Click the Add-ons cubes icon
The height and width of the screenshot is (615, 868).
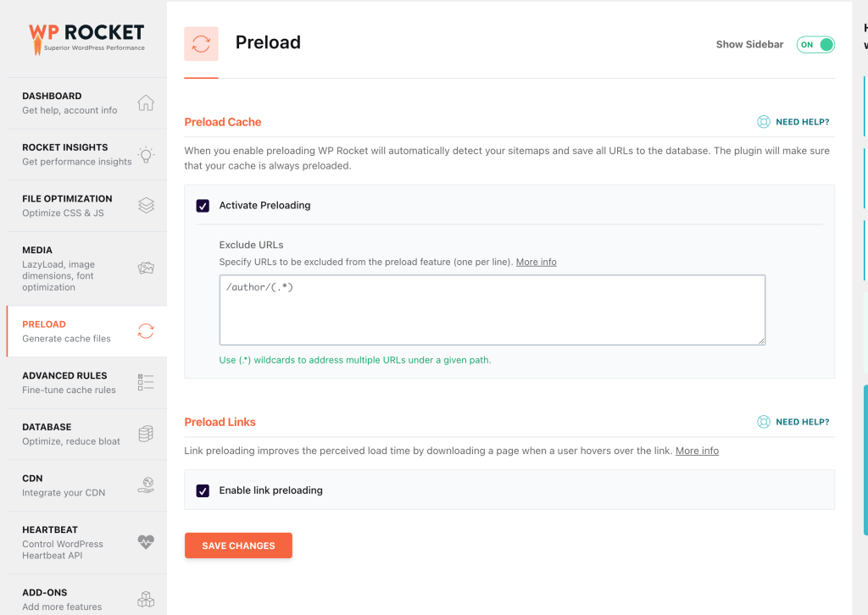coord(146,600)
